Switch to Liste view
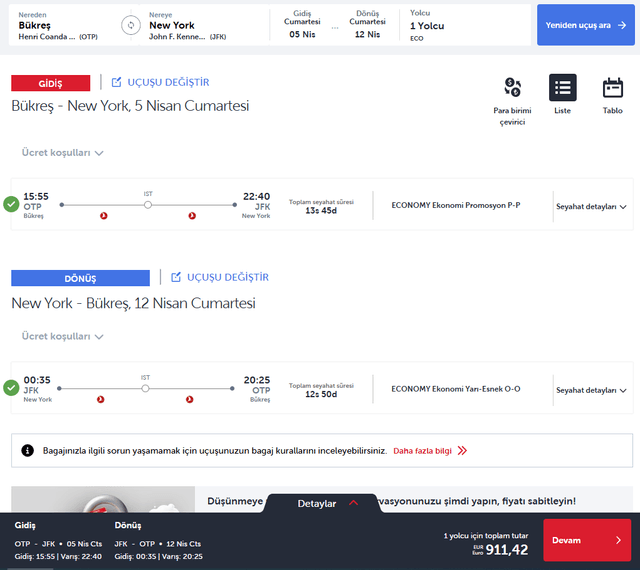Image resolution: width=640 pixels, height=570 pixels. (562, 94)
